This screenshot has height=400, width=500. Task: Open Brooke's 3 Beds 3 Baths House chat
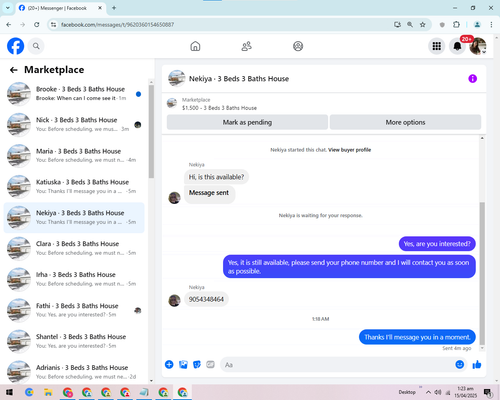pyautogui.click(x=74, y=94)
